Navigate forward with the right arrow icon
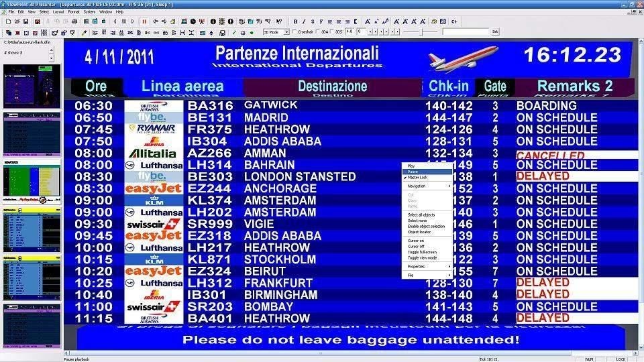 (164, 21)
